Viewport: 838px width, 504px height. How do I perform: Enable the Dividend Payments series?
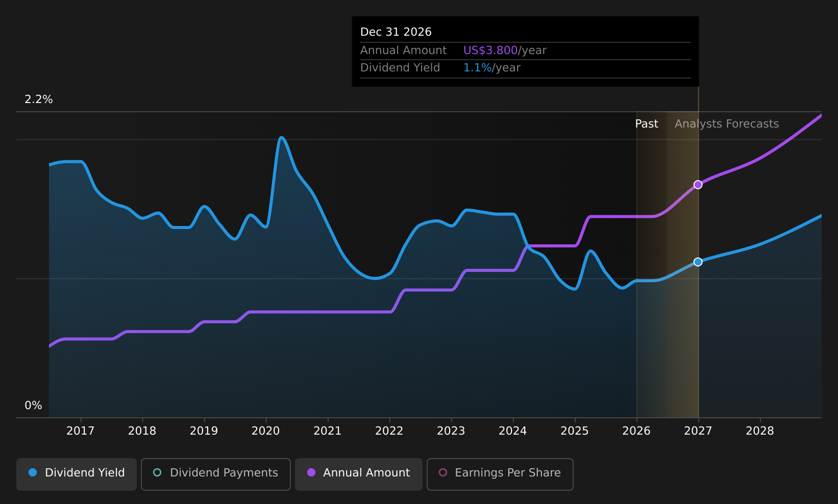coord(216,474)
